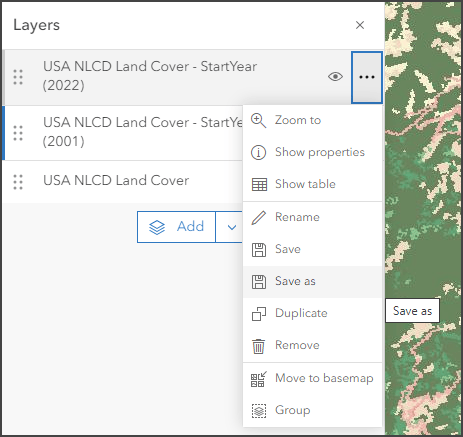Choose Save in the layer menu
463x437 pixels.
(313, 249)
